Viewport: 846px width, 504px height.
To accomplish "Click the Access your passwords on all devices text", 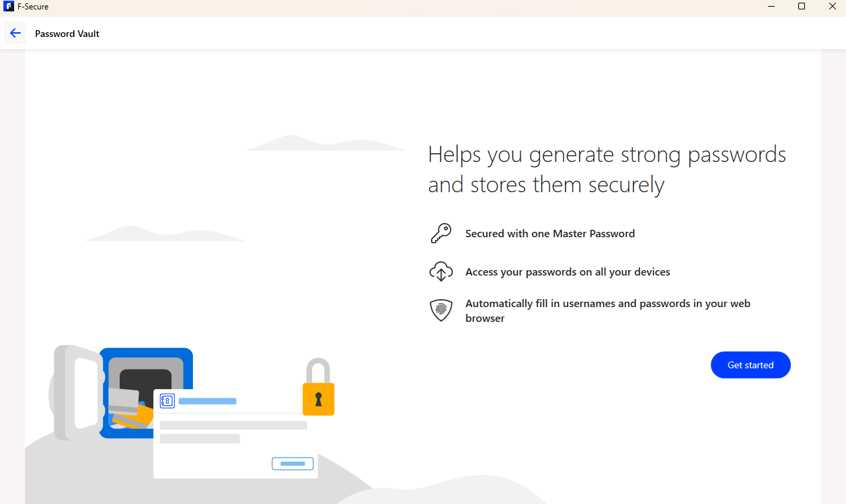I will tap(567, 271).
